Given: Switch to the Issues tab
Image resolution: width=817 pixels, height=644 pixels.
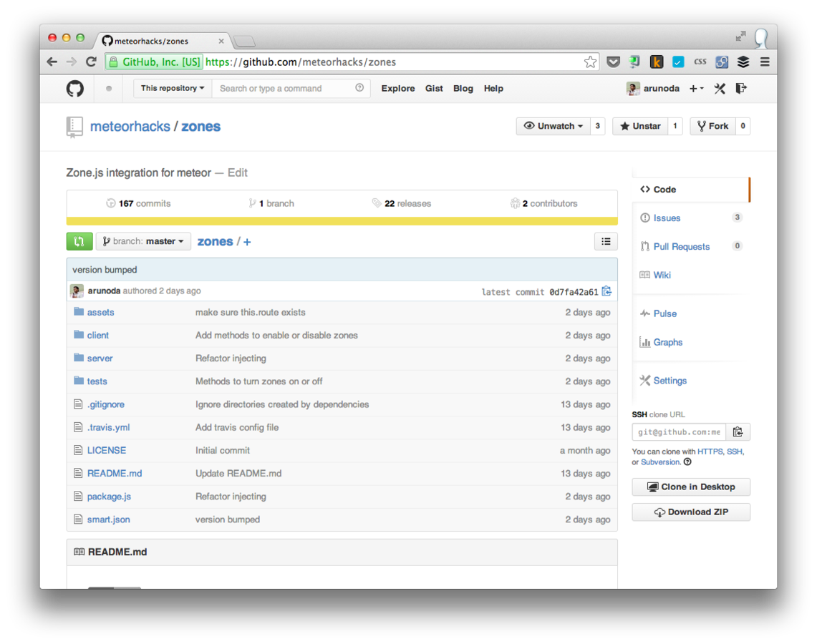Looking at the screenshot, I should coord(667,218).
